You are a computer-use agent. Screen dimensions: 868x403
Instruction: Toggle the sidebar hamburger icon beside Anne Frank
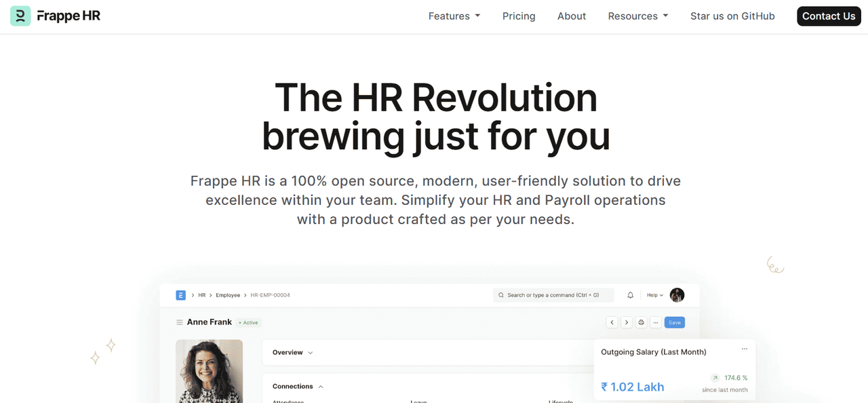(x=180, y=322)
